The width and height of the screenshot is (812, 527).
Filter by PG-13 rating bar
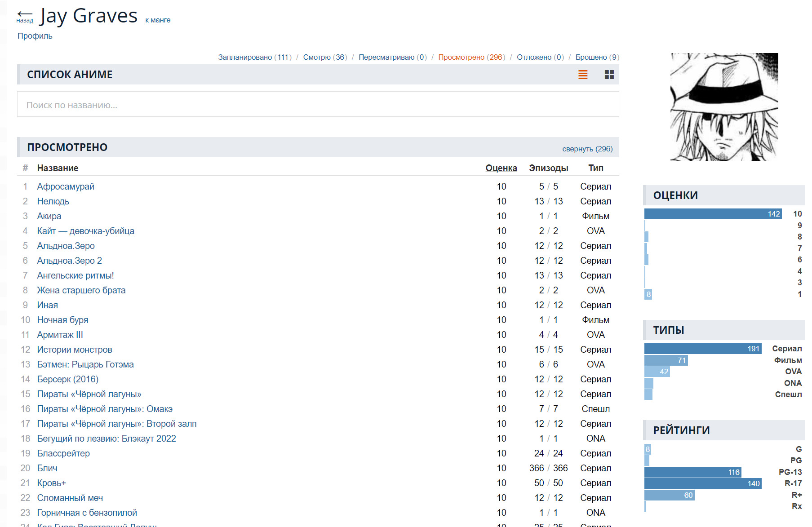692,472
